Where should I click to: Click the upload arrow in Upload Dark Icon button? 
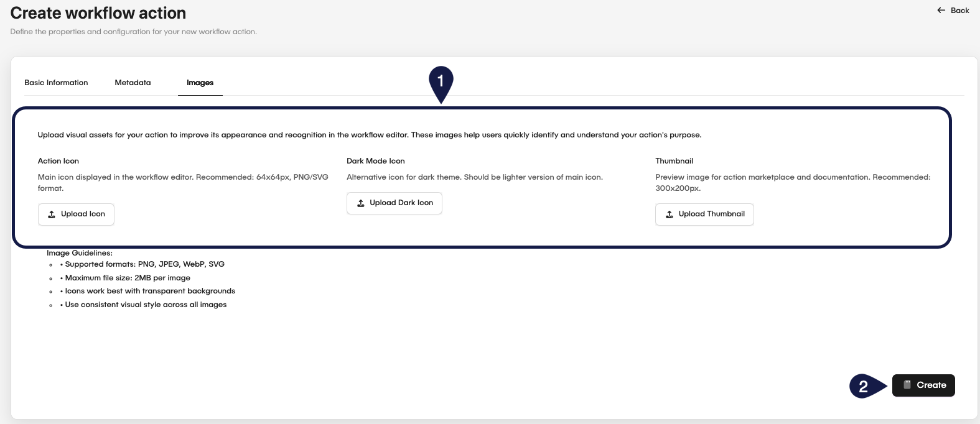coord(361,203)
